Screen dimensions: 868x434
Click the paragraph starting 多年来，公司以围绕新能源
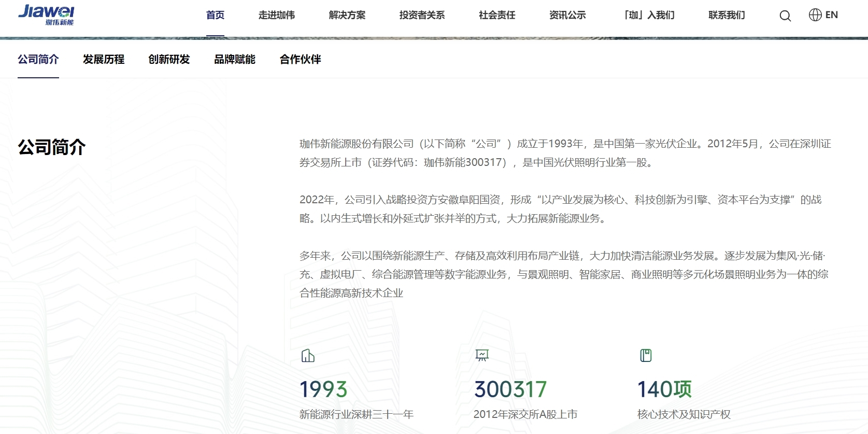click(564, 274)
